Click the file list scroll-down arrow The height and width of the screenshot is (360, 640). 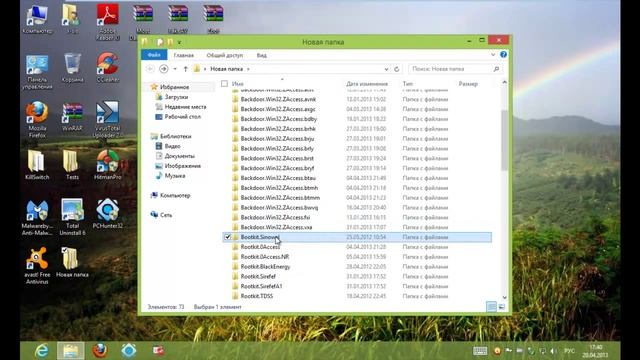click(x=504, y=298)
